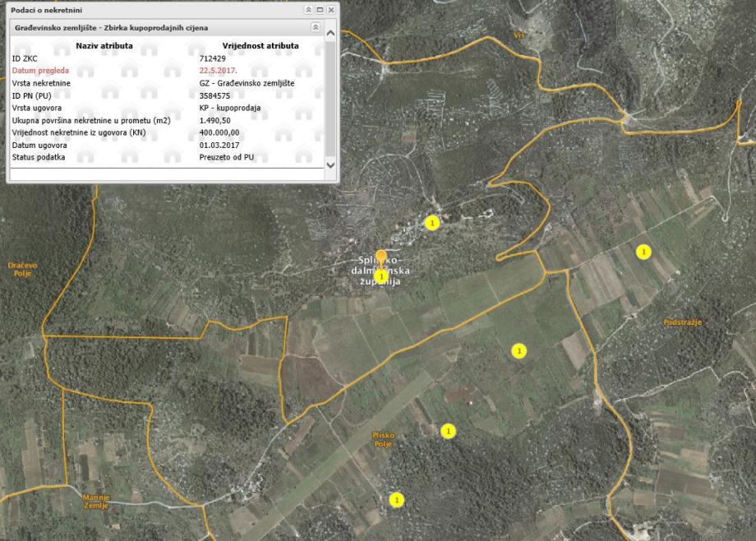Open yellow marker north of Podstražje label
Viewport: 756px width, 541px height.
coord(643,251)
